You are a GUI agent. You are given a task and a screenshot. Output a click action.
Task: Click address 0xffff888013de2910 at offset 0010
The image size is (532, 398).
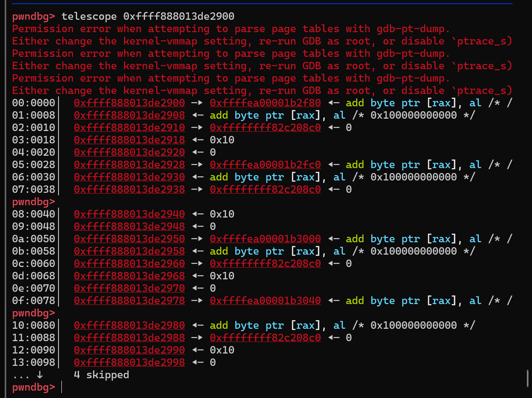129,128
